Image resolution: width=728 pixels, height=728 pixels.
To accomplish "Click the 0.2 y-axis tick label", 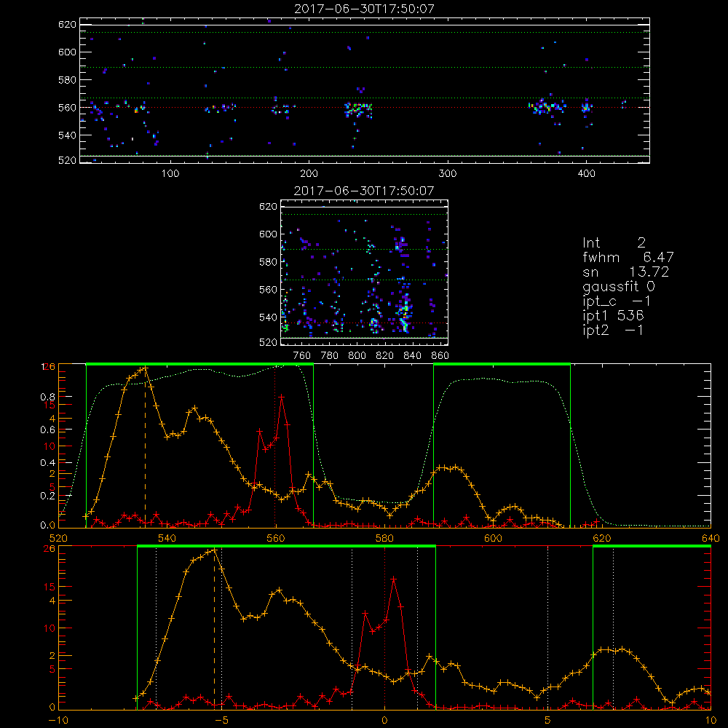I will click(x=49, y=495).
